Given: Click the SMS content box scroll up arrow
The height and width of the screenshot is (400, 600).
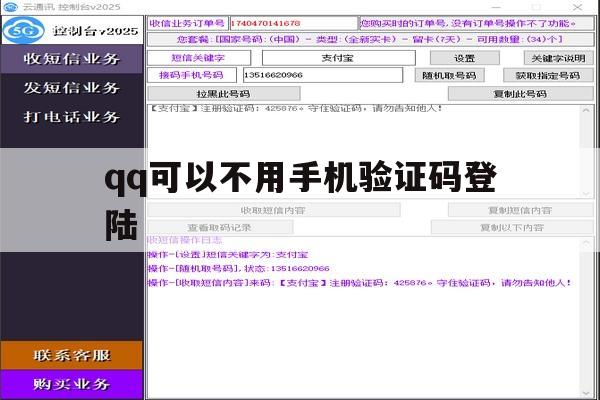Looking at the screenshot, I should pyautogui.click(x=586, y=110).
